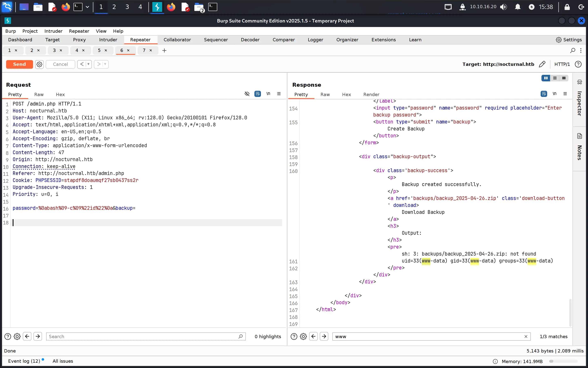The width and height of the screenshot is (588, 368).
Task: Toggle line wrap in Response viewer
Action: coord(544,94)
